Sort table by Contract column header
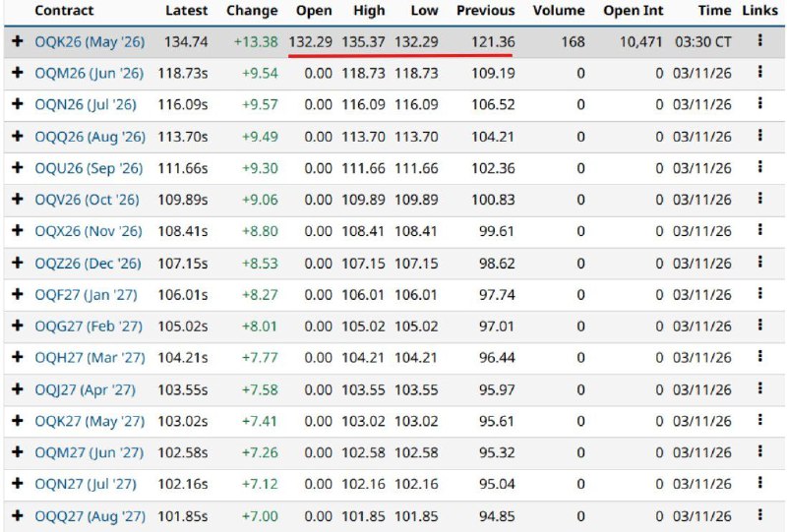 [x=64, y=11]
